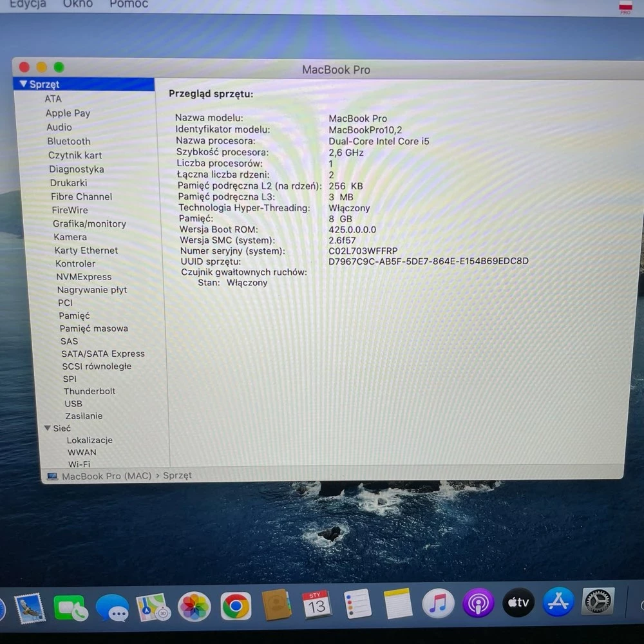Collapse the Sieć section triangle

click(x=47, y=428)
